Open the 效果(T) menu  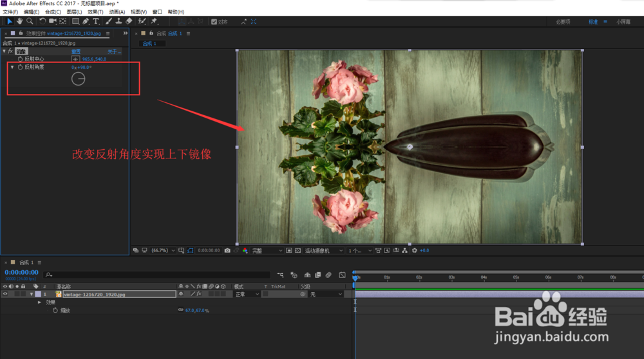pos(95,12)
